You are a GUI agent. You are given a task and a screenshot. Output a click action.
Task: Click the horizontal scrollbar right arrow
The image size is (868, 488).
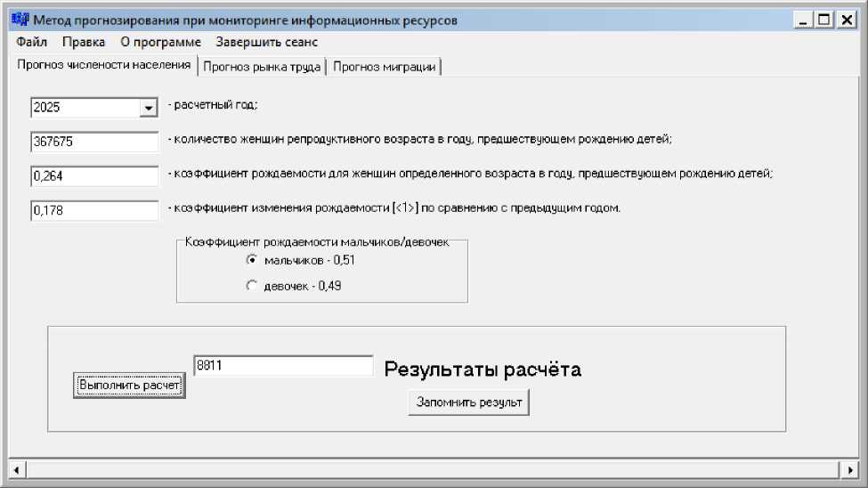(850, 470)
